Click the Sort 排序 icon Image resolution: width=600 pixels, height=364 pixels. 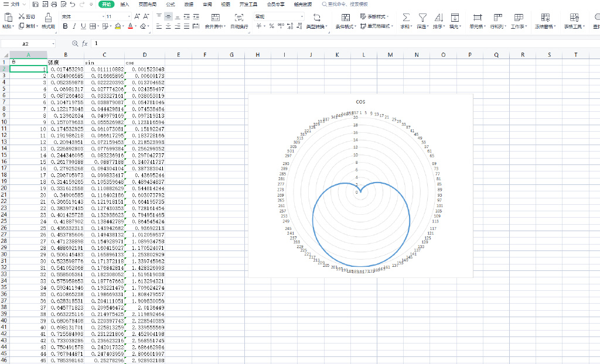[438, 18]
